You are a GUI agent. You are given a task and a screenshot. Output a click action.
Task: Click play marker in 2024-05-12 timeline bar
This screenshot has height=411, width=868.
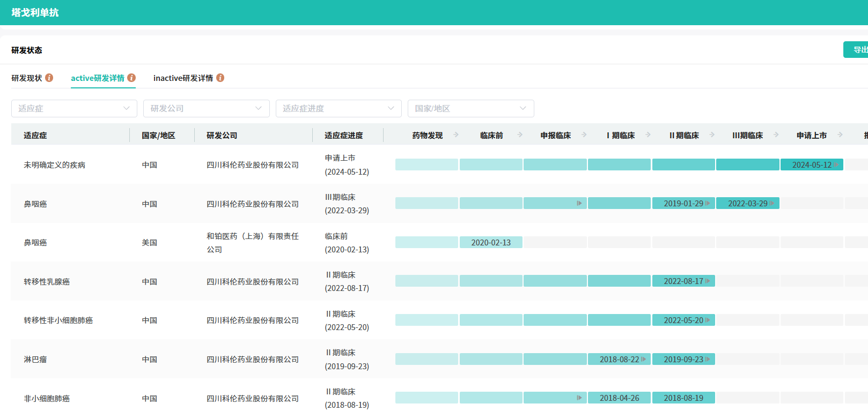pos(836,165)
